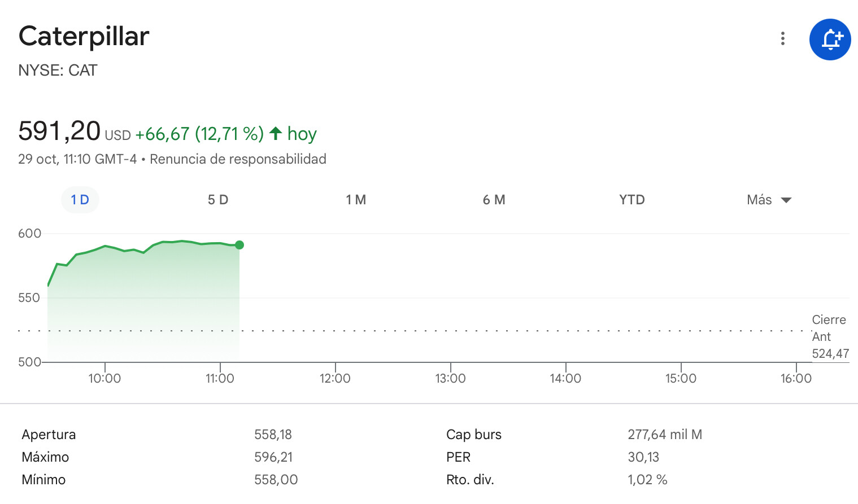Click the Cap burs label
Viewport: 858px width, 504px height.
pos(473,435)
